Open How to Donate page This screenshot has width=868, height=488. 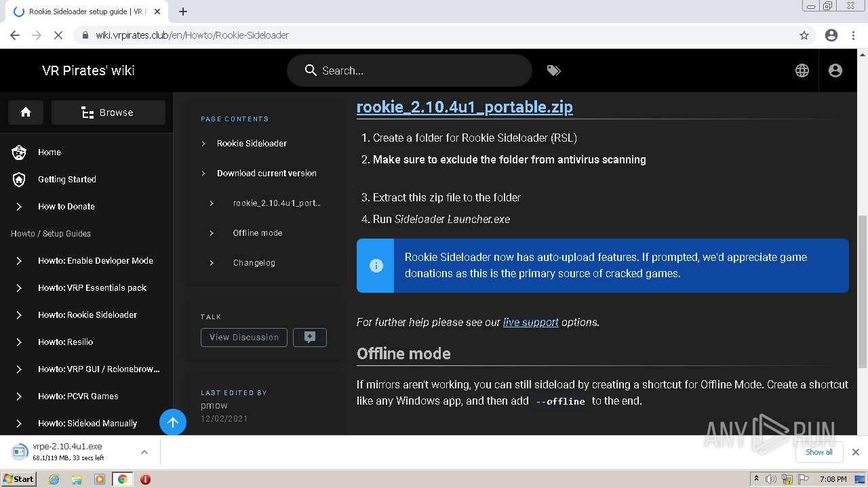(66, 207)
